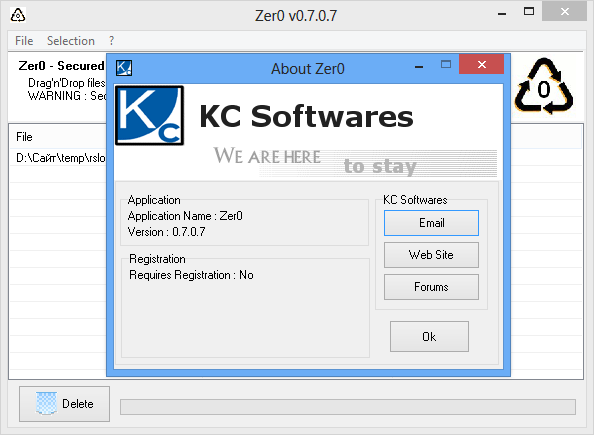Click the Zer0 recycle icon in main title bar

point(18,15)
